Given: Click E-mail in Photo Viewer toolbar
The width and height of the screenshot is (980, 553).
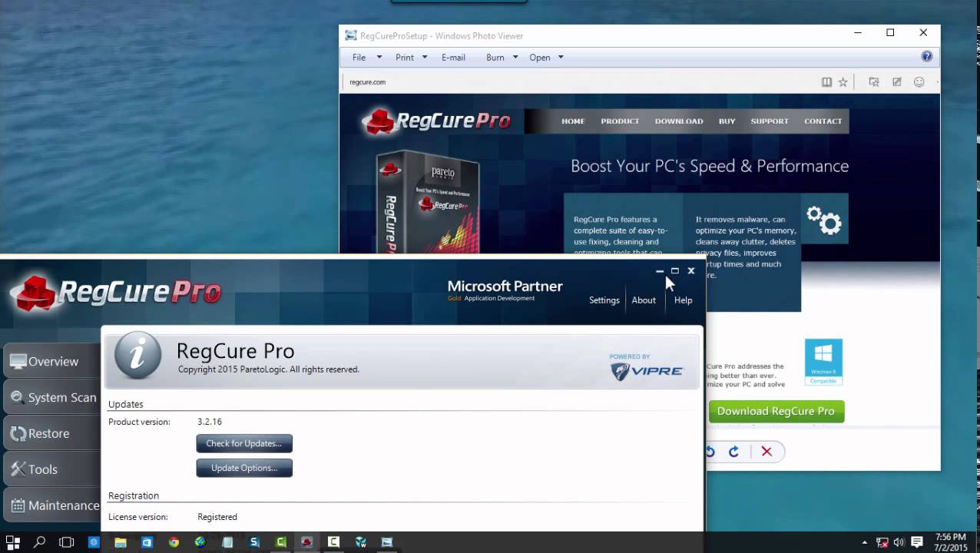Looking at the screenshot, I should 453,58.
